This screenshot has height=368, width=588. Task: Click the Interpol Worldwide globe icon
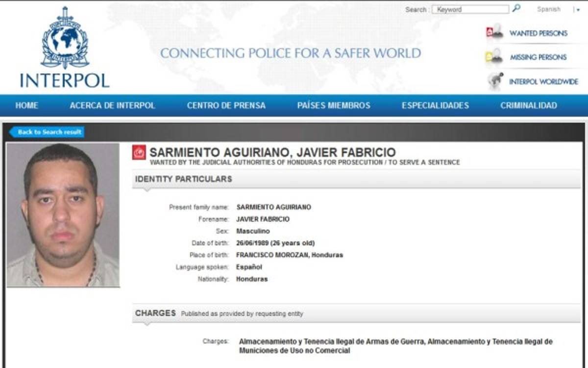click(495, 81)
